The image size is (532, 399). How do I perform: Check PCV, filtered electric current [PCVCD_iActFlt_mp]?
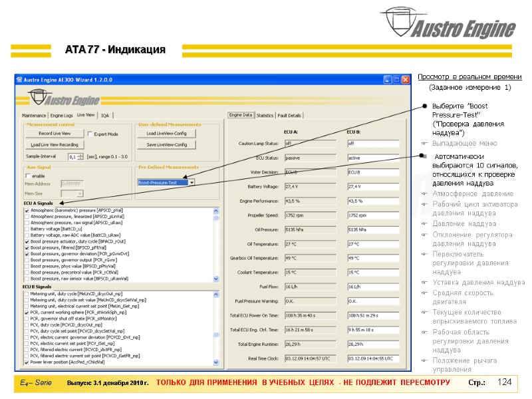pos(27,350)
